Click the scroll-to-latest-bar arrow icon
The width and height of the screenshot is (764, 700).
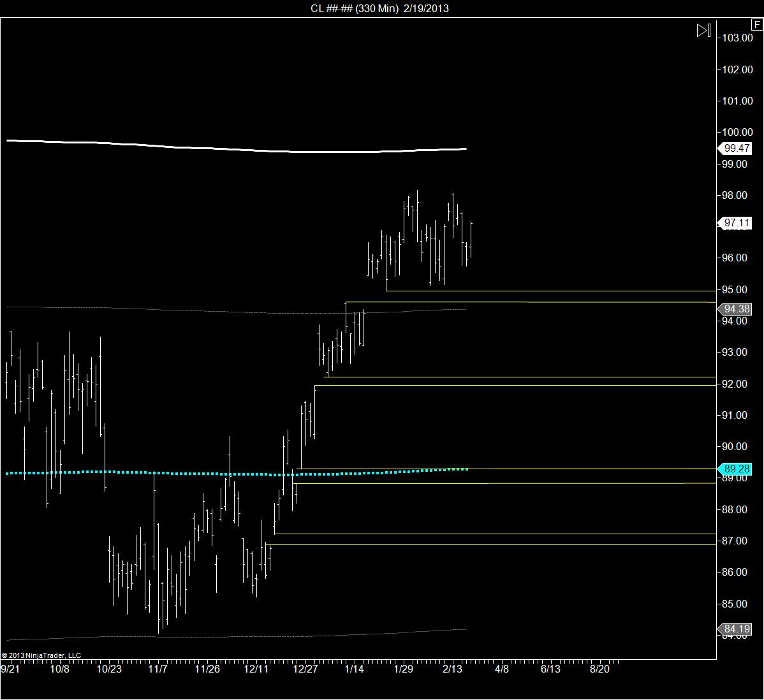click(x=703, y=31)
